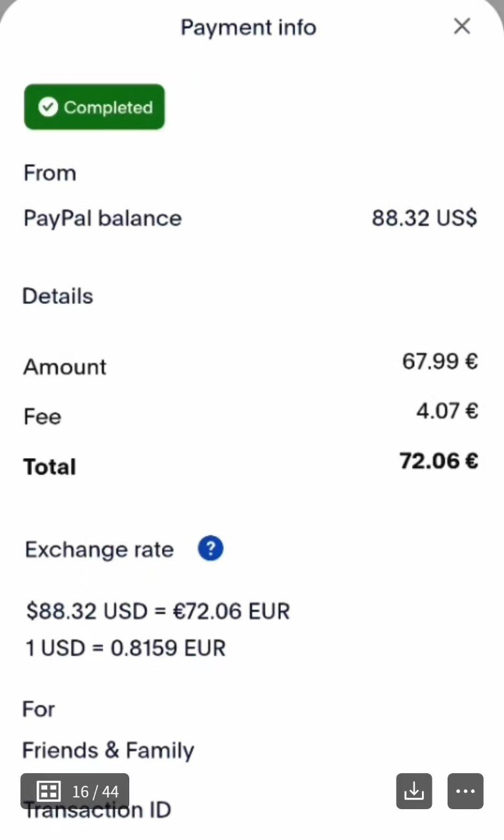This screenshot has width=504, height=840.
Task: Select the 16 / 44 page counter
Action: coord(95,791)
